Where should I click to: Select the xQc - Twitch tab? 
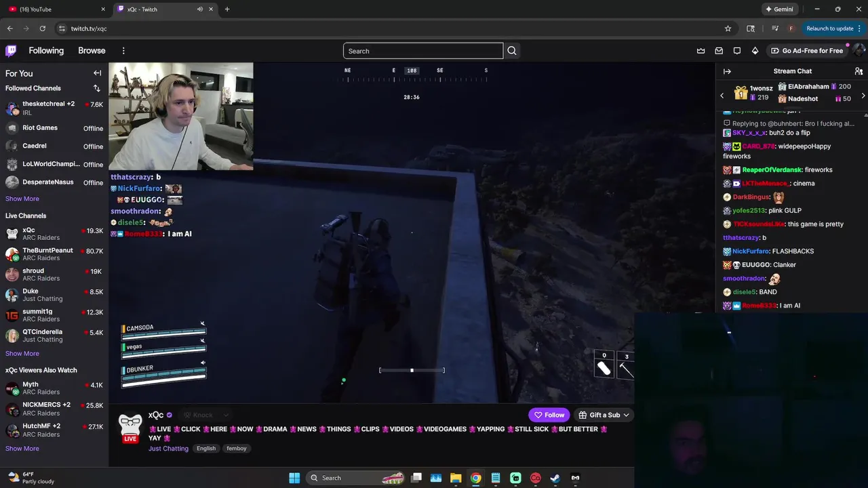(164, 9)
